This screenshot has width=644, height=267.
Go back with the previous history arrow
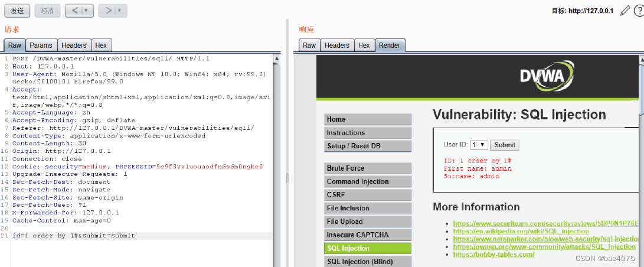pyautogui.click(x=74, y=11)
